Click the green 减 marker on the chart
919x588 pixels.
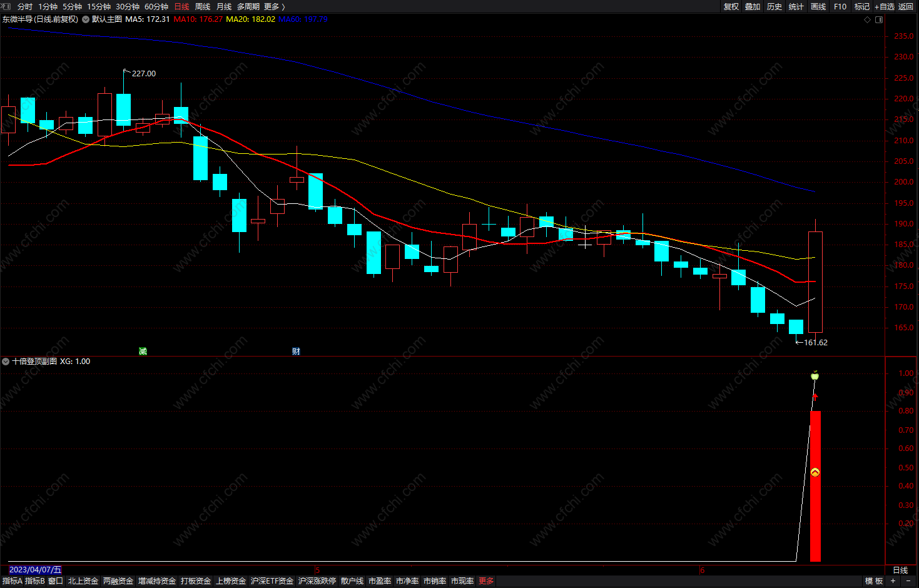[x=143, y=351]
